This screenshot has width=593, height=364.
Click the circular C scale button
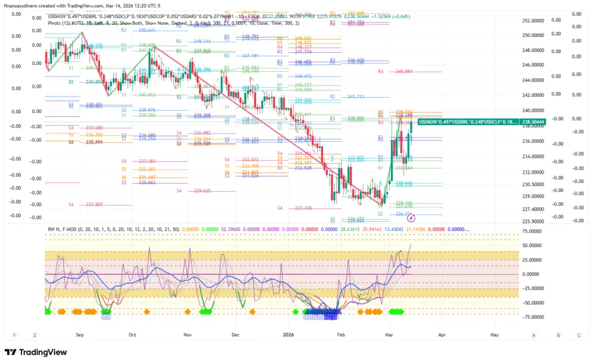579,335
